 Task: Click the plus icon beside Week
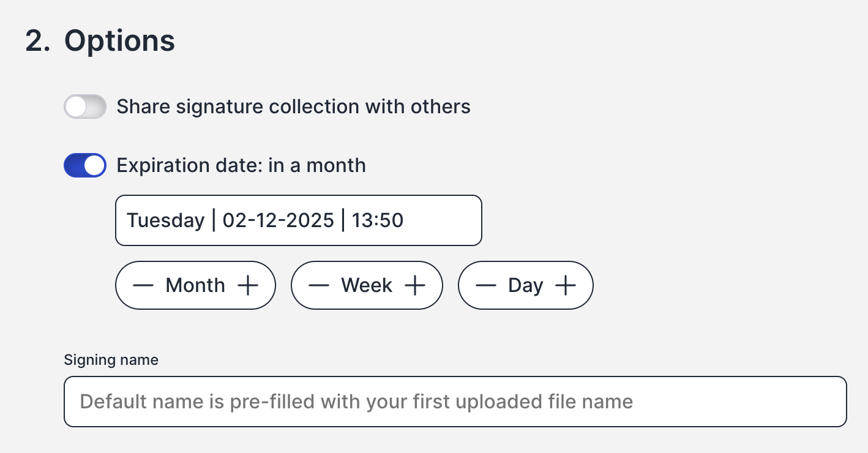[x=415, y=286]
